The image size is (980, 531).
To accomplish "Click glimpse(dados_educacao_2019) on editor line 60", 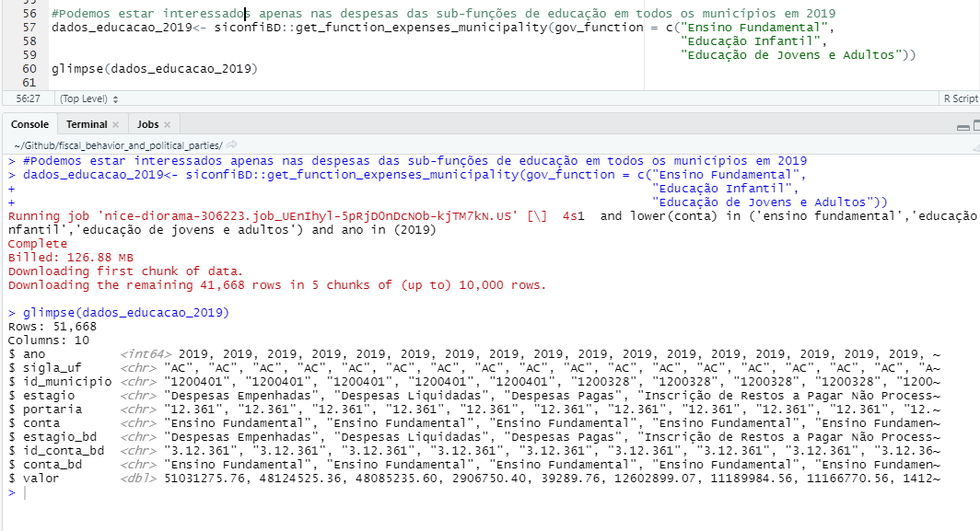I will click(155, 68).
